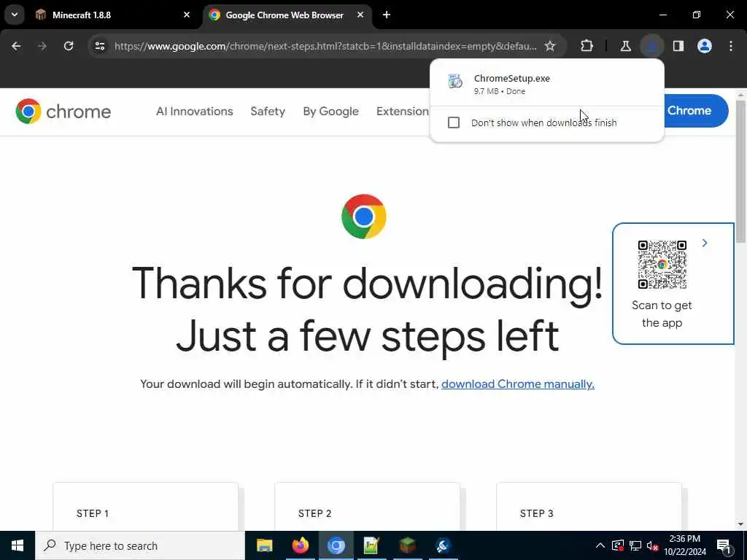Click the last blue taskbar app icon
Viewport: 747px width, 560px height.
[443, 545]
